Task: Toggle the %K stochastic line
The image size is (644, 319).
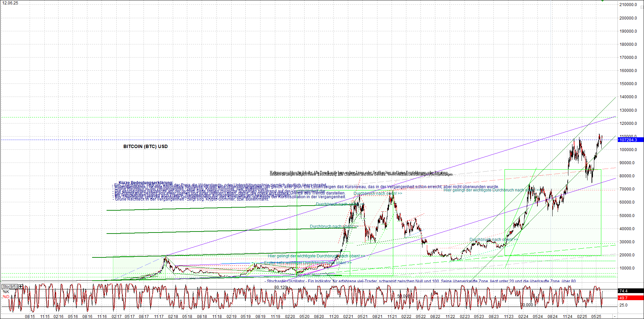Action: (6, 291)
